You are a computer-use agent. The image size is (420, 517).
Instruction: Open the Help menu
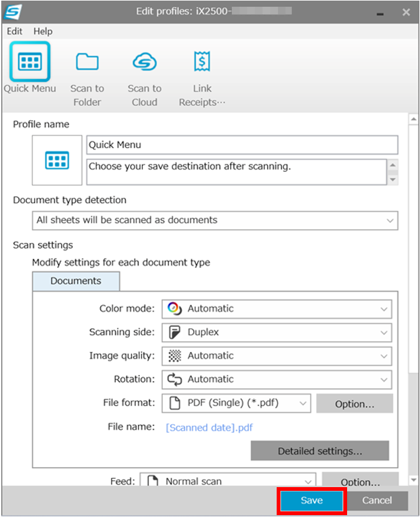(x=43, y=31)
